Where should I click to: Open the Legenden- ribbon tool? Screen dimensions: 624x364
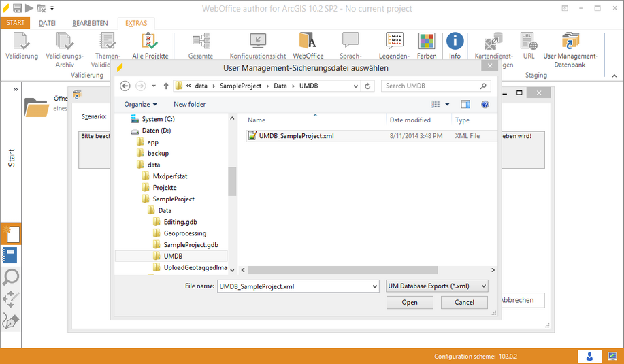pyautogui.click(x=394, y=46)
